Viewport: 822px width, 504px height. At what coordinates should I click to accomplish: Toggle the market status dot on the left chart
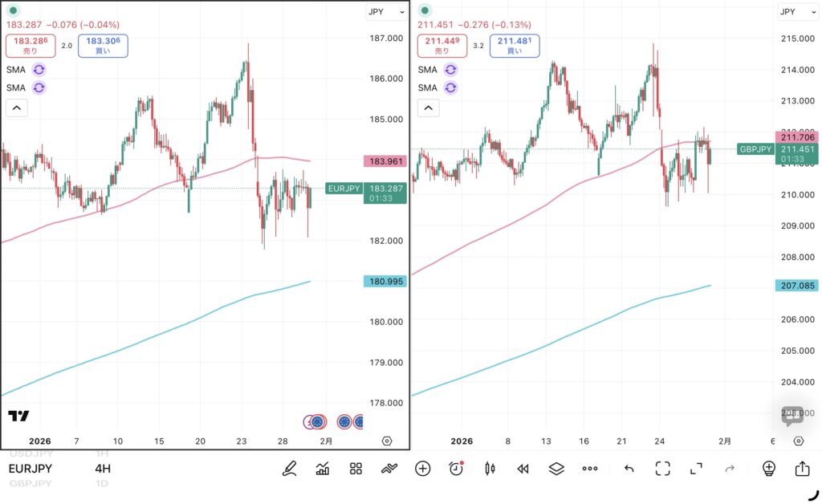pos(14,11)
